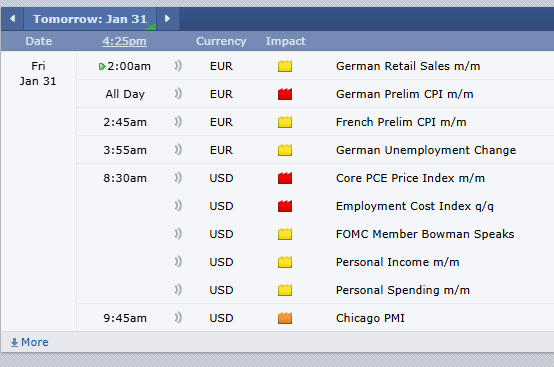Go to previous day with left arrow
Screen dimensions: 554x367
tap(12, 19)
